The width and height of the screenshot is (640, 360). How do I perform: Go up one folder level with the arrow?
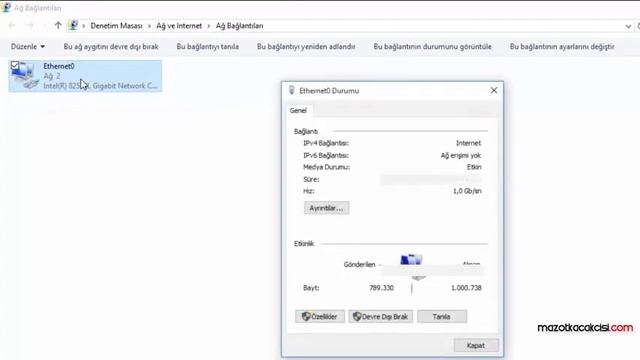tap(58, 26)
